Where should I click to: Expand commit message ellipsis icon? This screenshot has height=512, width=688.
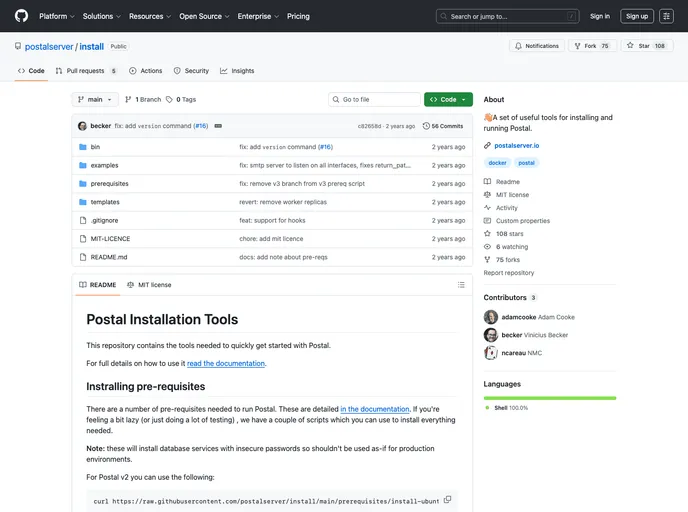pyautogui.click(x=218, y=126)
